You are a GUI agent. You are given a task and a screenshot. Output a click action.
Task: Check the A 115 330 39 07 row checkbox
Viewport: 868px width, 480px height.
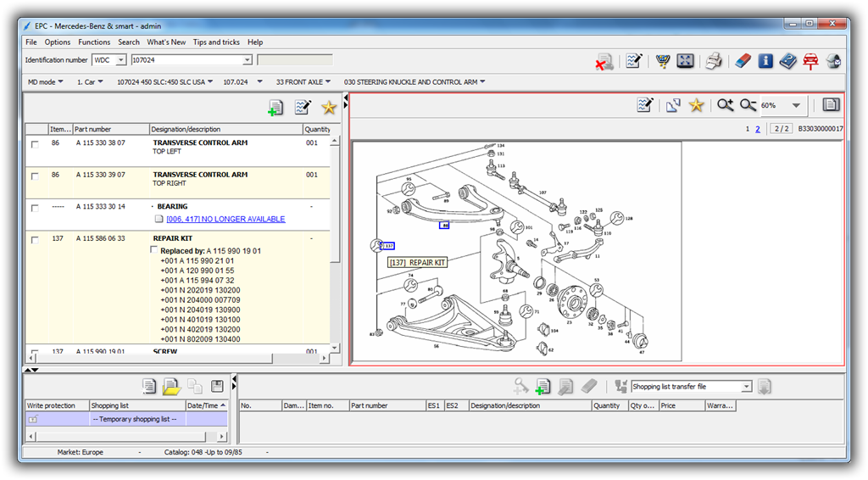[35, 176]
